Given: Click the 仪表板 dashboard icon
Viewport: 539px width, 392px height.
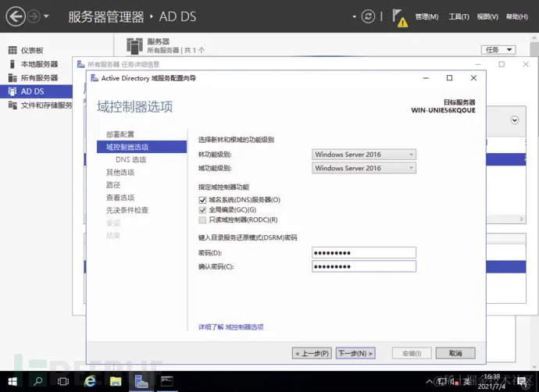Looking at the screenshot, I should 12,51.
